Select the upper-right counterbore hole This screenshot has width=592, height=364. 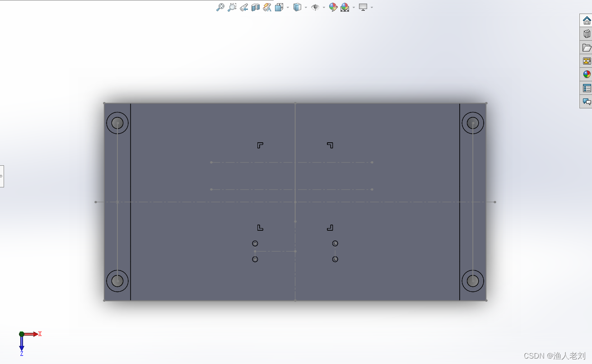[x=473, y=123]
